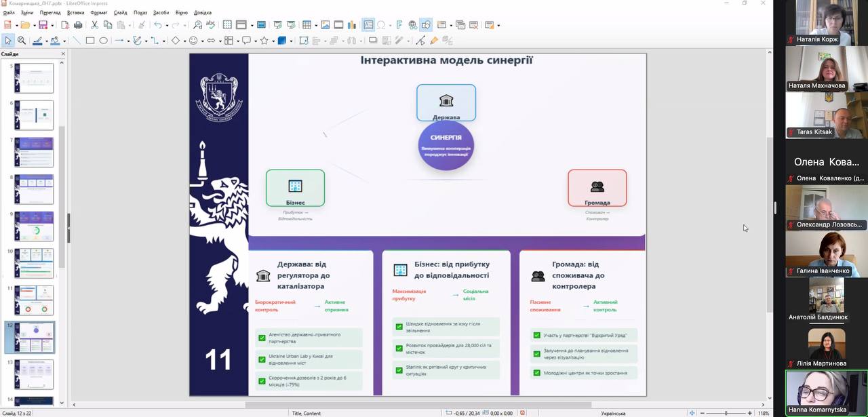This screenshot has height=417, width=868.
Task: Click Українська language in status bar
Action: click(613, 413)
